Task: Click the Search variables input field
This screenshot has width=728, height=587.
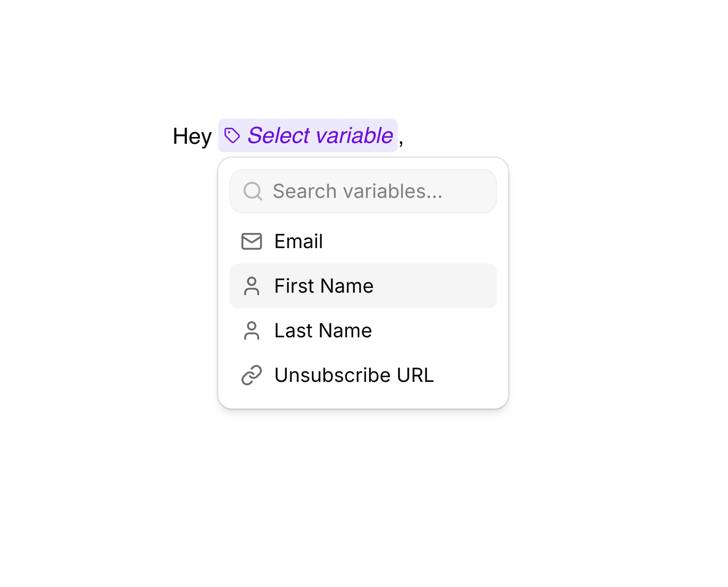Action: click(363, 191)
